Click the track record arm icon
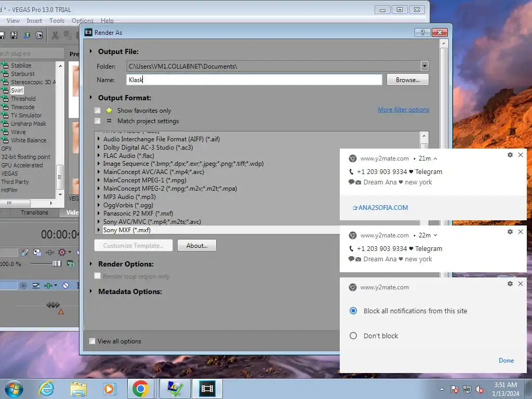 pyautogui.click(x=23, y=286)
